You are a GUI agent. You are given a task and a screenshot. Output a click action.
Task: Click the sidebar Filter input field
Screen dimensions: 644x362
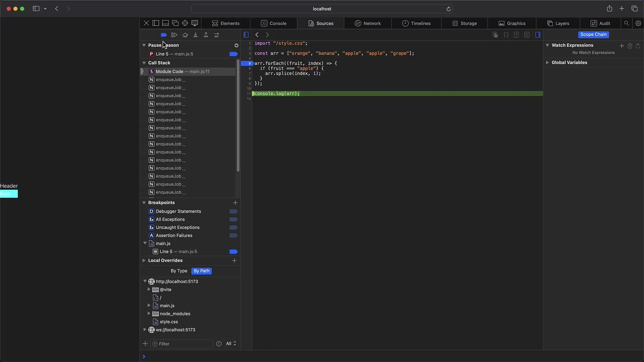point(182,344)
